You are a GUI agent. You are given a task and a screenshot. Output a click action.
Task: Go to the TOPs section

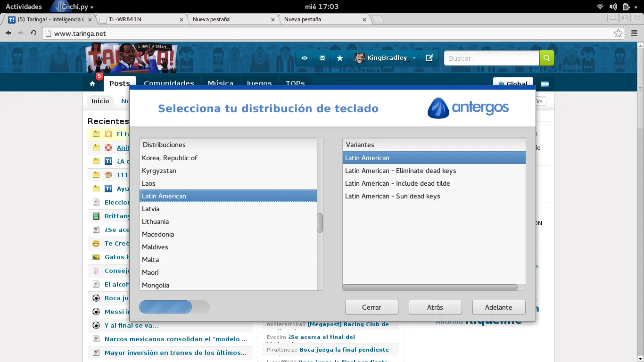pyautogui.click(x=295, y=83)
